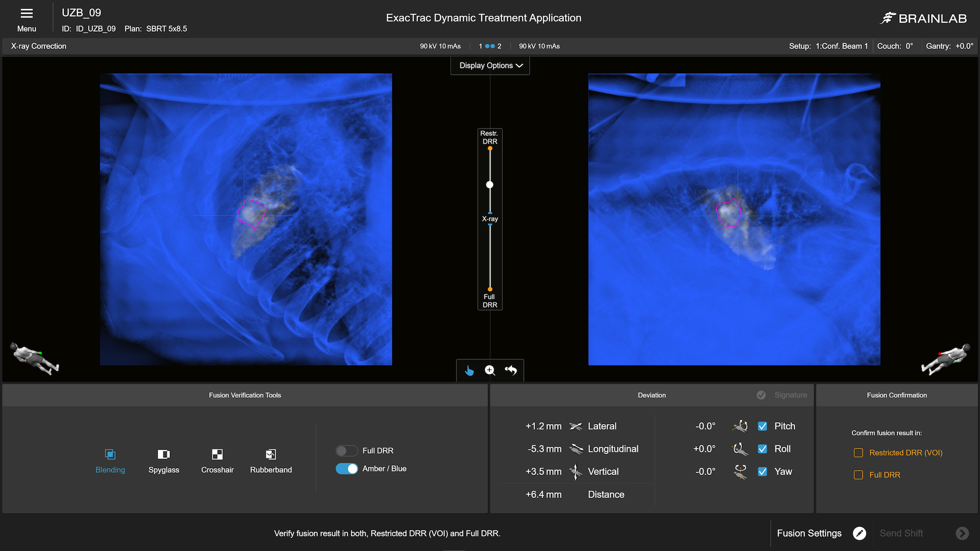Click the Couch 0° status

click(x=895, y=46)
